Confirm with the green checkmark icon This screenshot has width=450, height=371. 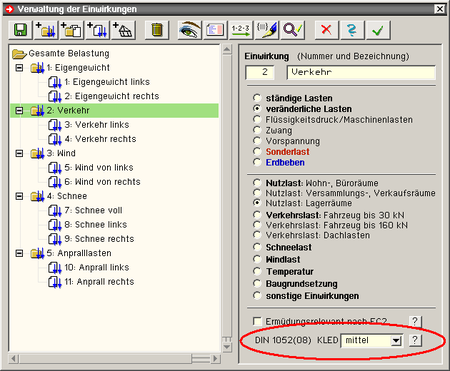(378, 30)
